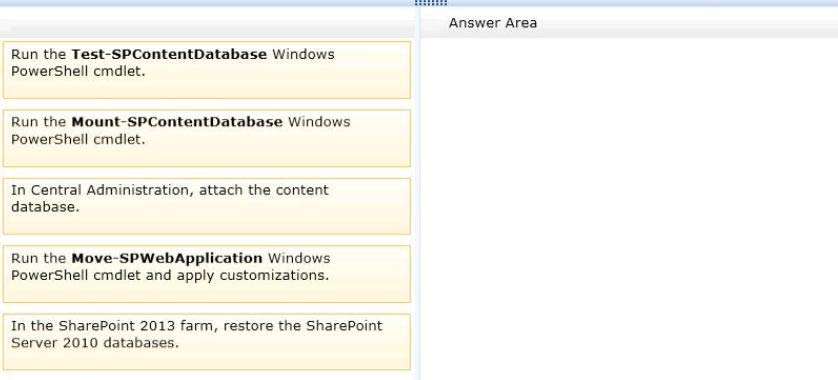Click the words 'apply customizations' in fourth step
Image resolution: width=838 pixels, height=380 pixels.
point(252,276)
